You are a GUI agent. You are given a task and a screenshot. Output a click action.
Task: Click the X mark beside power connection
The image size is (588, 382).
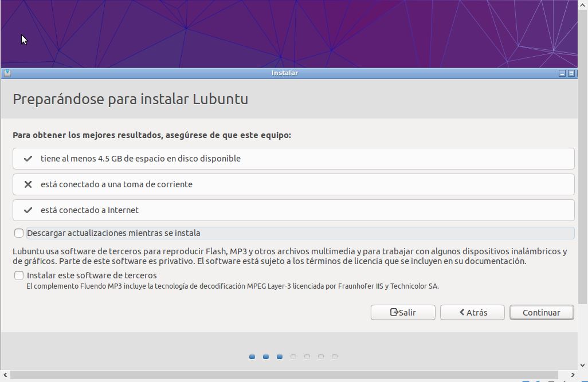28,184
